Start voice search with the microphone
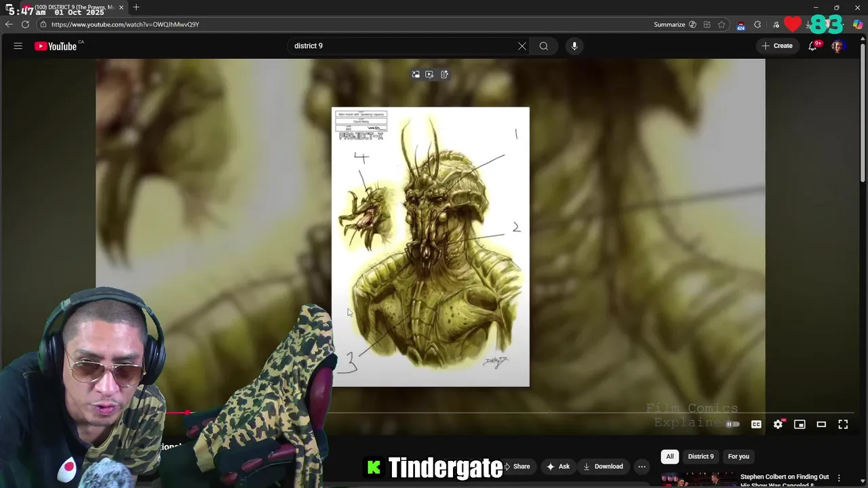The image size is (868, 488). point(574,46)
